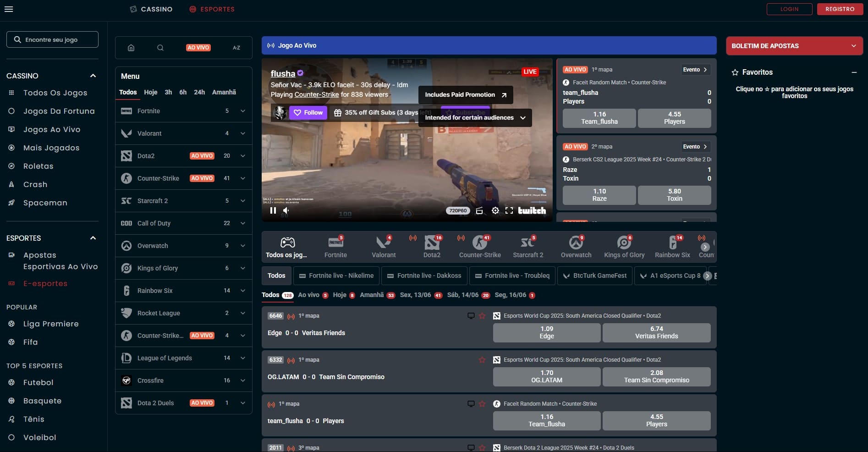Viewport: 868px width, 452px height.
Task: Open the CASSINO top tab
Action: [x=151, y=9]
